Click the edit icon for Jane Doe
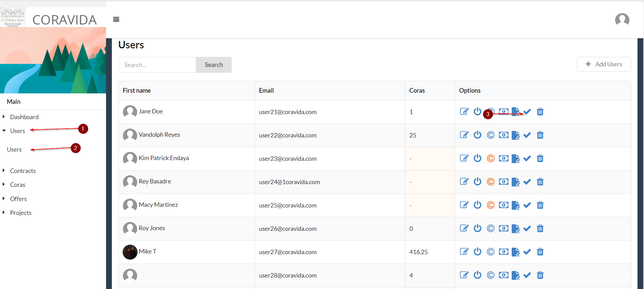 point(464,112)
